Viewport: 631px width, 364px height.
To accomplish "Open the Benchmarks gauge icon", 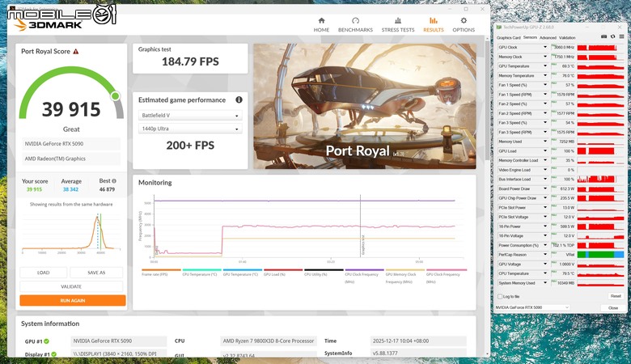I will (355, 20).
